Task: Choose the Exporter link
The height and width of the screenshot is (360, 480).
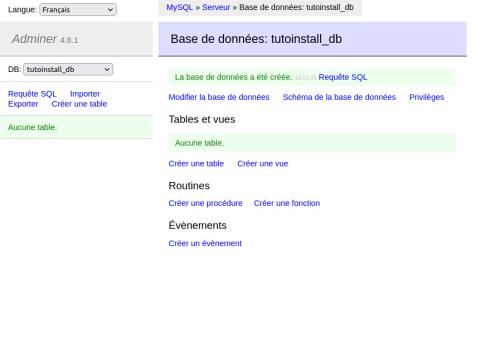Action: point(23,104)
